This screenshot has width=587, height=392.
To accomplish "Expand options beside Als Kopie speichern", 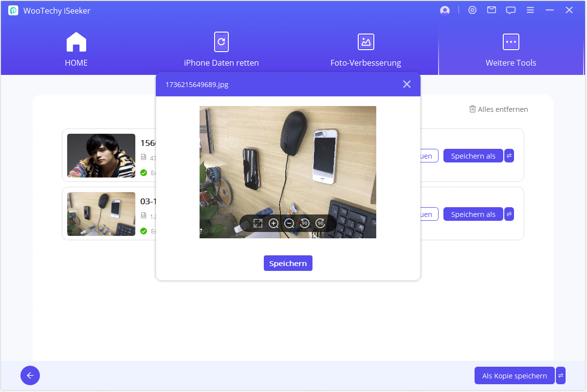I will coord(561,375).
